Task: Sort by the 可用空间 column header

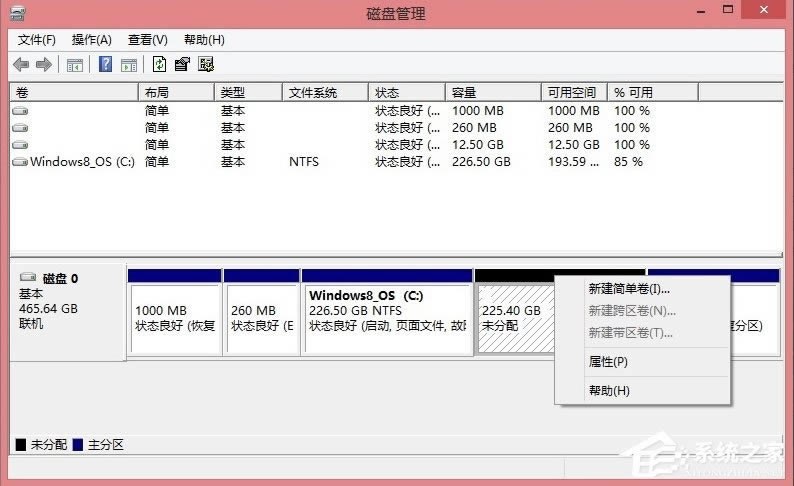Action: (574, 93)
